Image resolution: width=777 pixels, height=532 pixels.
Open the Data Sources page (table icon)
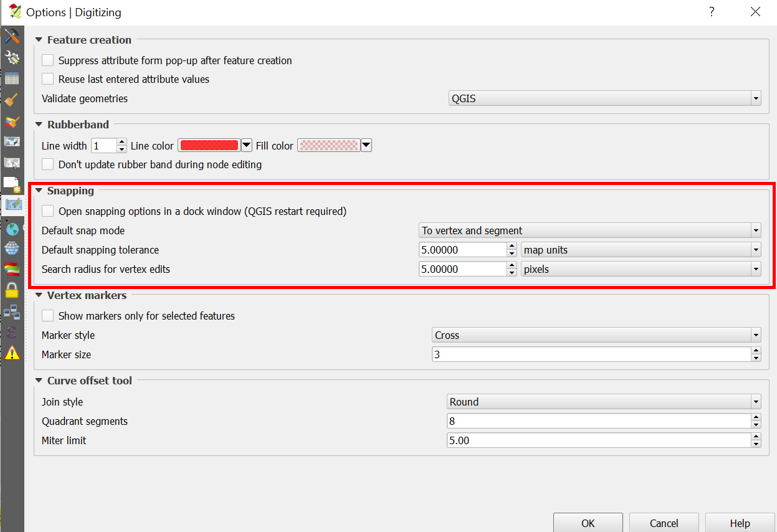[x=12, y=78]
